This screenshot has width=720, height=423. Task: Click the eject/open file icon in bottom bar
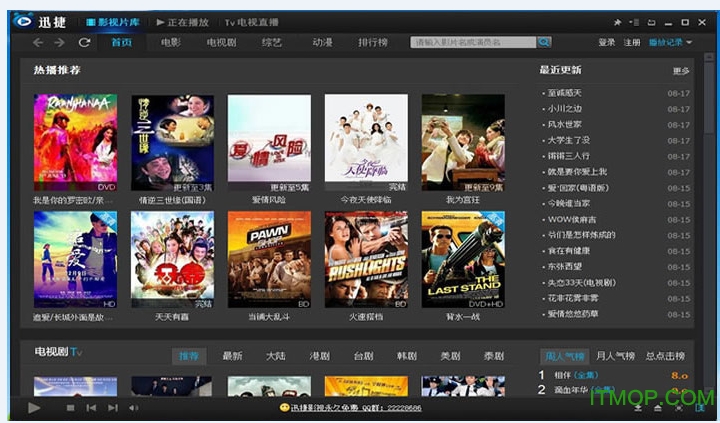click(658, 408)
